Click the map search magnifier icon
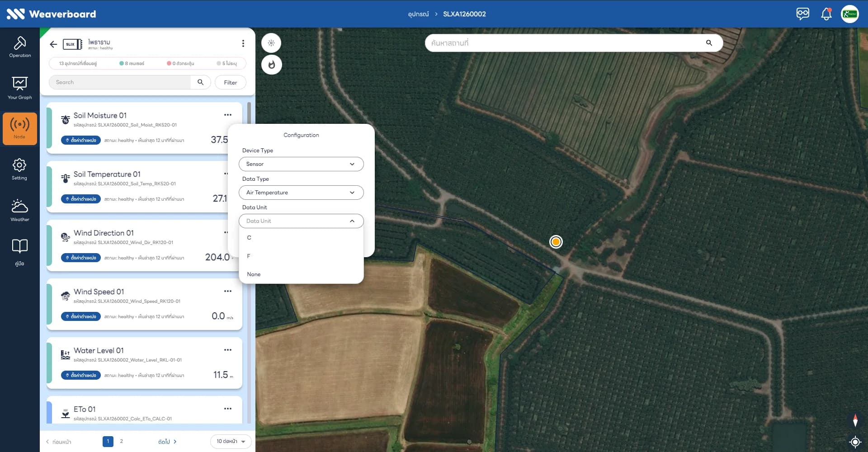The height and width of the screenshot is (452, 868). [x=709, y=43]
